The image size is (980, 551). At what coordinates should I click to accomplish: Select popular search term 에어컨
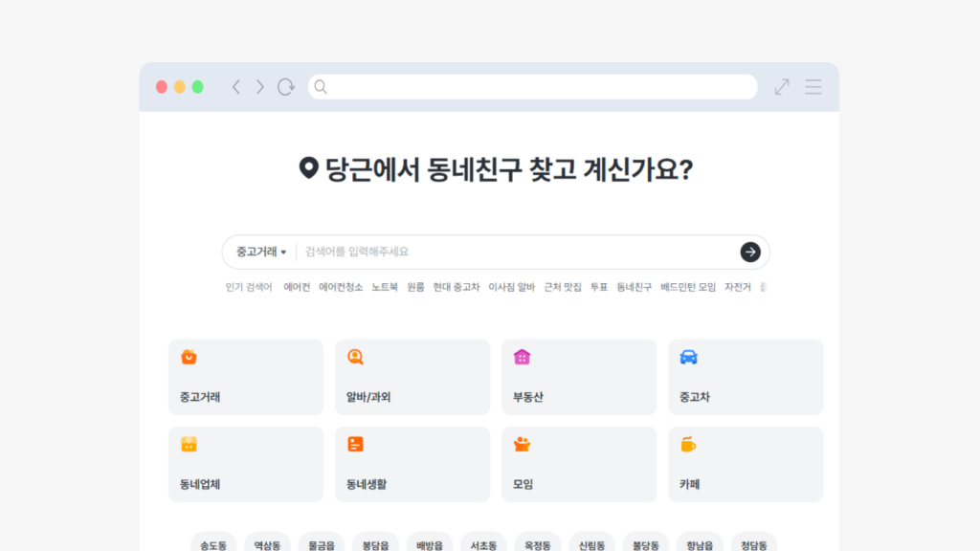tap(297, 287)
